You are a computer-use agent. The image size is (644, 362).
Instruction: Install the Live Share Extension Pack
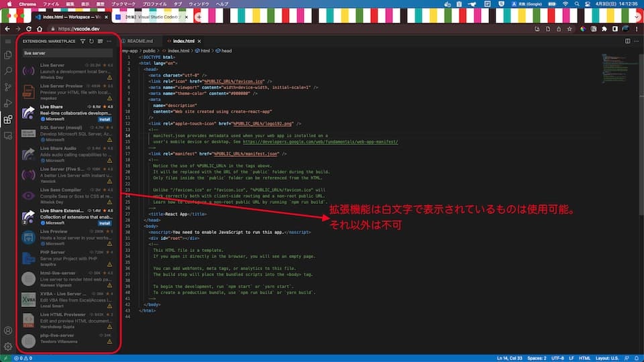(105, 223)
